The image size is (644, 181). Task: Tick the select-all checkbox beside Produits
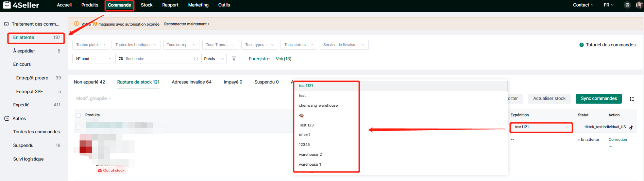pos(79,115)
